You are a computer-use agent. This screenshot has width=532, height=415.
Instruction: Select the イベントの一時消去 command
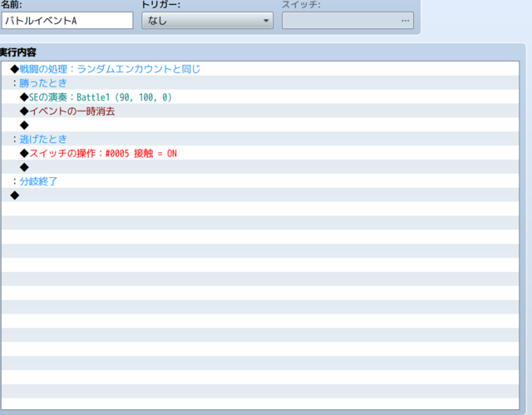[x=260, y=111]
